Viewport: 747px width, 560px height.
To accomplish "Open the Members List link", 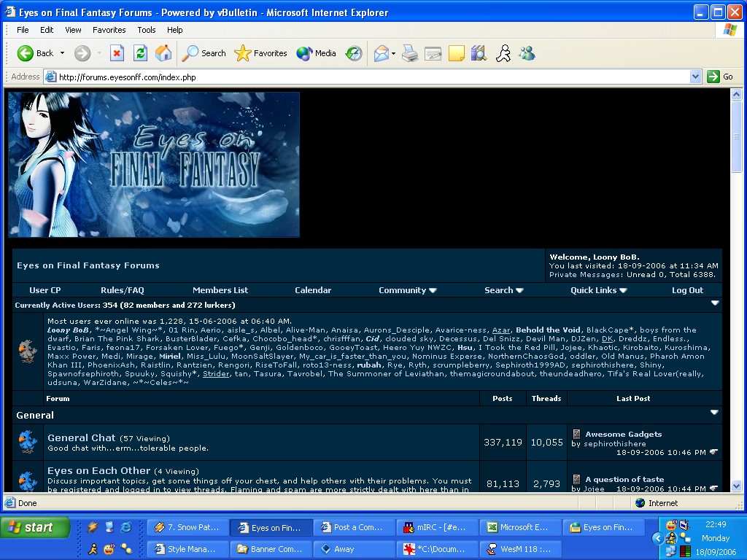I will tap(220, 290).
